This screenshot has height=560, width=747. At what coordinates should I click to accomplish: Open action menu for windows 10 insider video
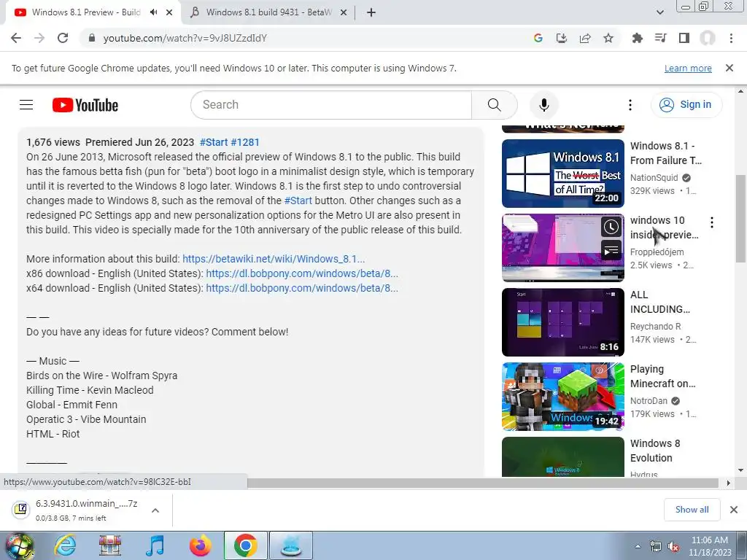click(x=712, y=222)
